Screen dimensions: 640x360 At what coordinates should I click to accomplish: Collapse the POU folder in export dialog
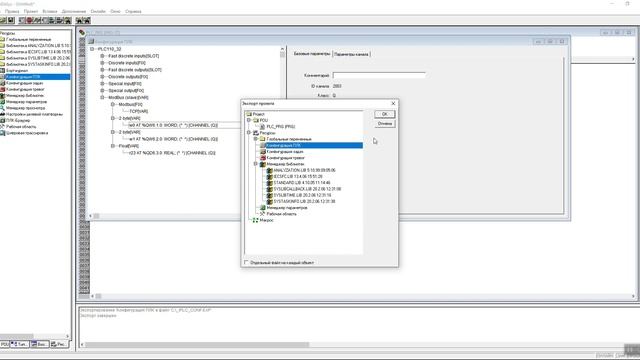249,120
